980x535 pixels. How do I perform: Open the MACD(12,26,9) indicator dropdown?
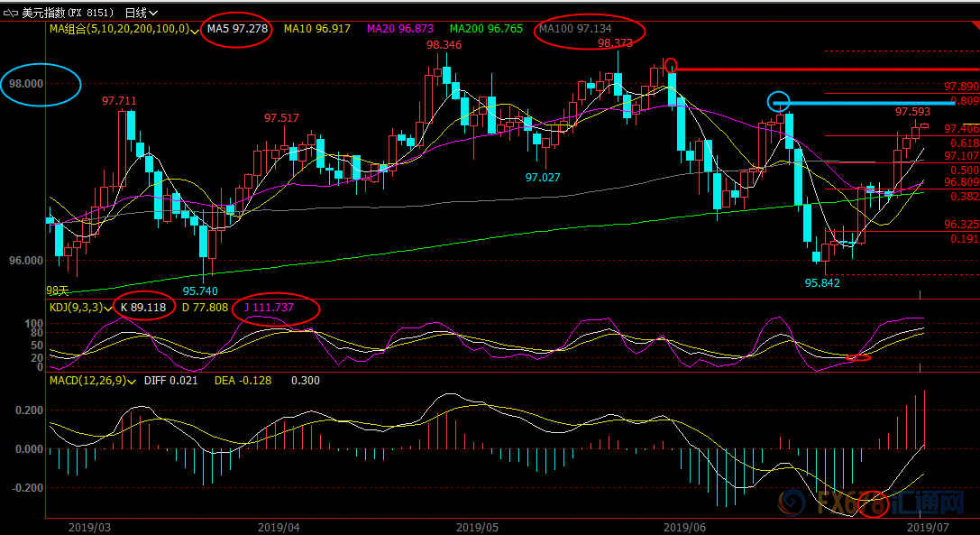[x=132, y=381]
